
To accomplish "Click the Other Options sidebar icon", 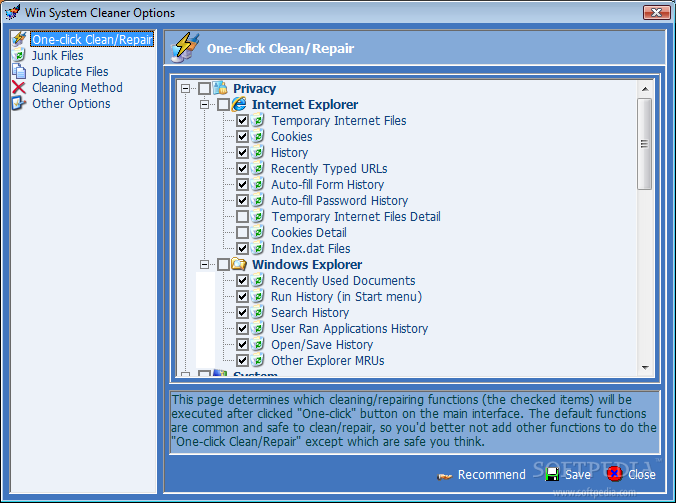I will 19,103.
